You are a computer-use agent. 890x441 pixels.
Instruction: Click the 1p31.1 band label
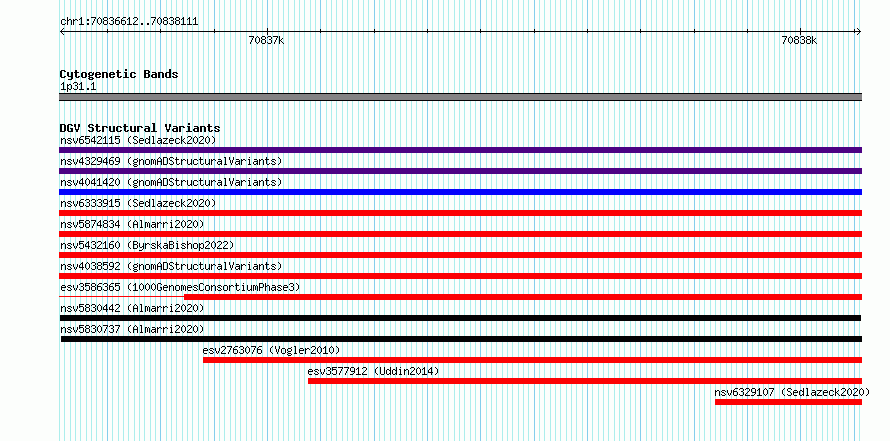pos(78,86)
